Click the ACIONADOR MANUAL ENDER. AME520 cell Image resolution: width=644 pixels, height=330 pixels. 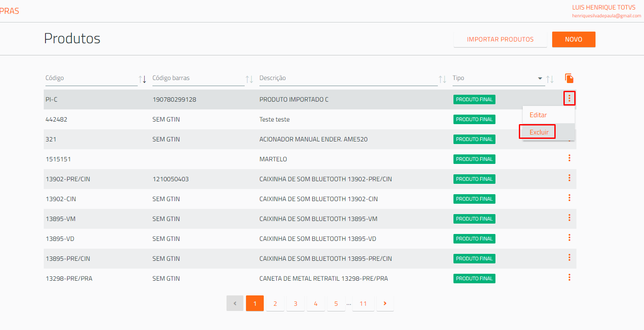(314, 139)
